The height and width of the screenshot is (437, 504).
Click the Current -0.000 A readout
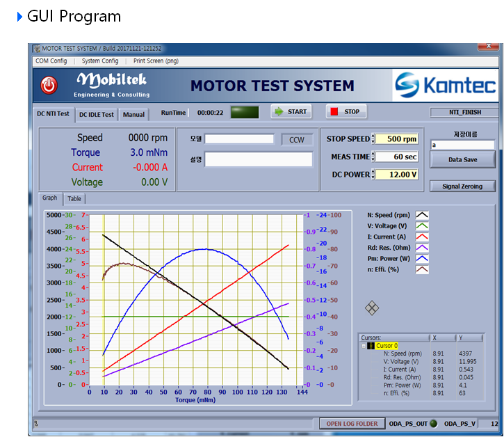click(120, 167)
